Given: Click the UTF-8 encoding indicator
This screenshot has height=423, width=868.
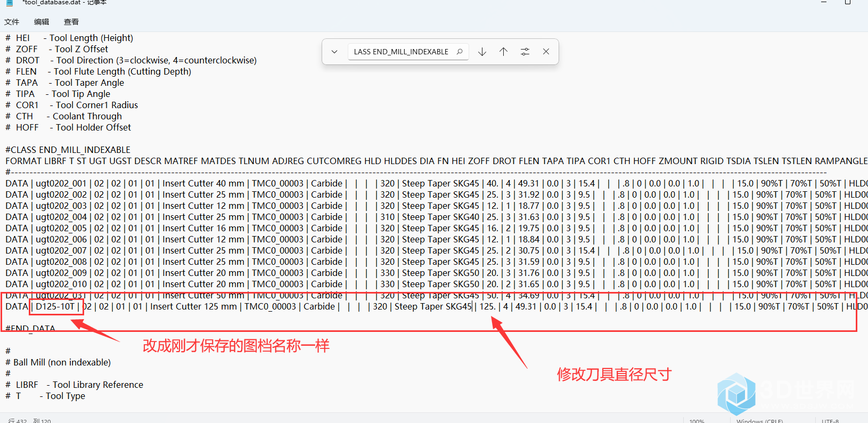Looking at the screenshot, I should [830, 420].
